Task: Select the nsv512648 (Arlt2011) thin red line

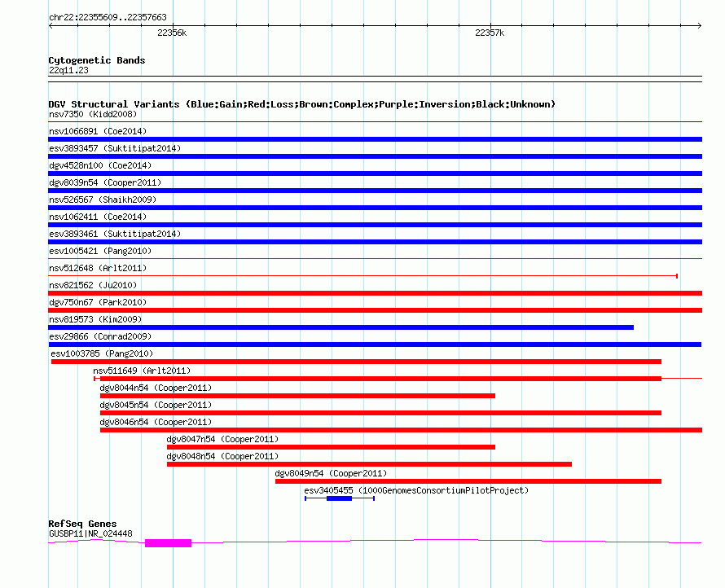Action: [363, 276]
